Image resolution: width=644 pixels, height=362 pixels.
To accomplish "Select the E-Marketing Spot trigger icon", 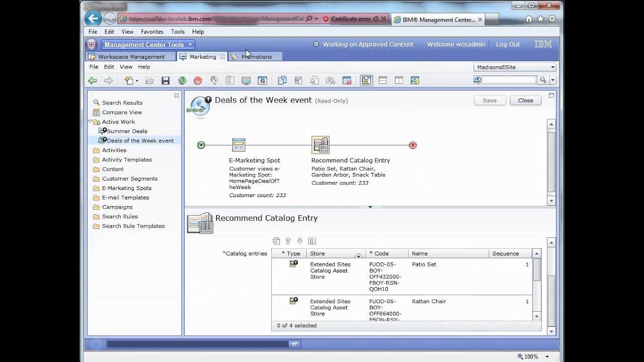I will (x=238, y=145).
